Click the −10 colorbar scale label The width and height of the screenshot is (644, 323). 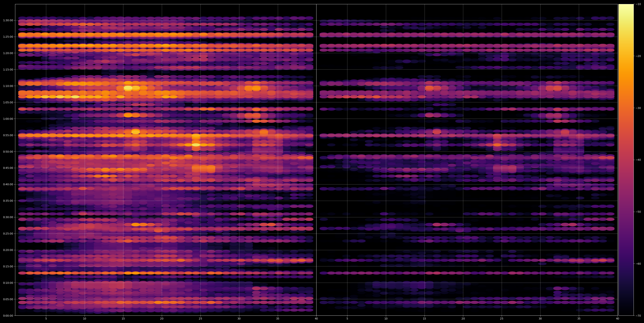click(638, 4)
